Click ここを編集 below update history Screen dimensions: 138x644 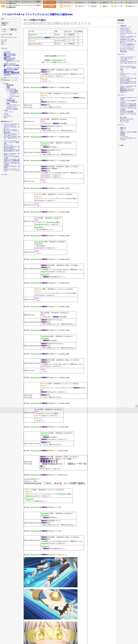coord(120,146)
